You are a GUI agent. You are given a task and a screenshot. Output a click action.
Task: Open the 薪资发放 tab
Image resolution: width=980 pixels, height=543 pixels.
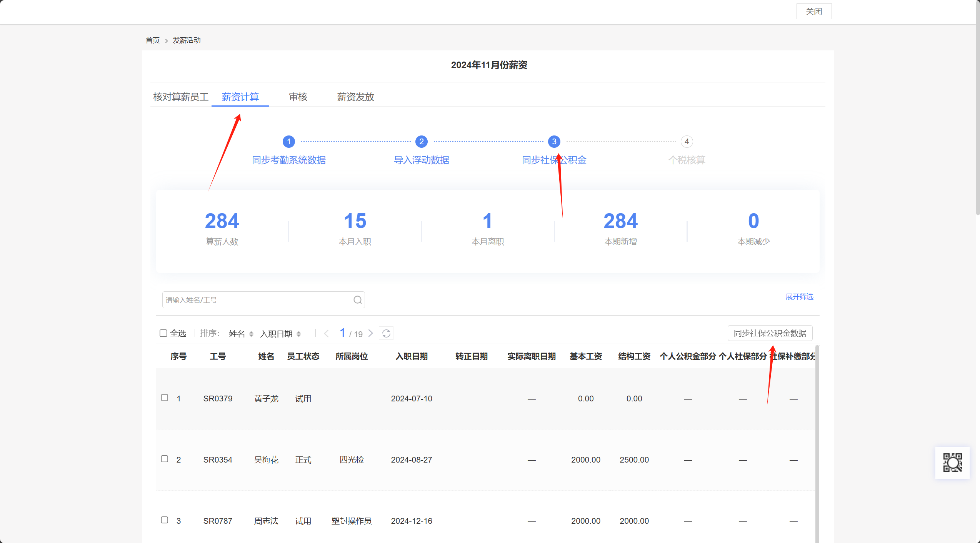(355, 97)
